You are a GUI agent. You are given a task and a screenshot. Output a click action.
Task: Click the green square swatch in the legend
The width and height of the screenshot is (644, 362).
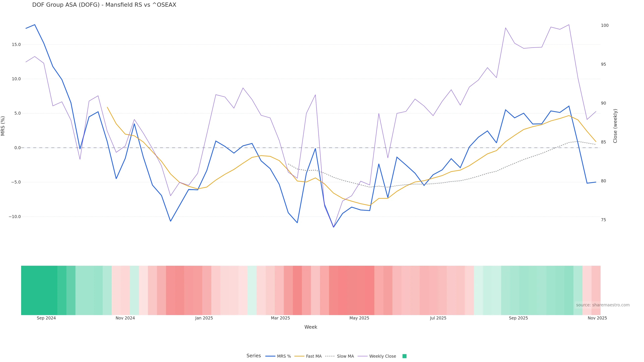(405, 356)
